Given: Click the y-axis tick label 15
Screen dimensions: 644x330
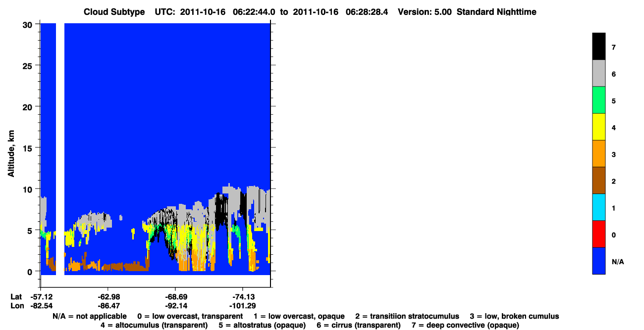Looking at the screenshot, I should pos(29,148).
